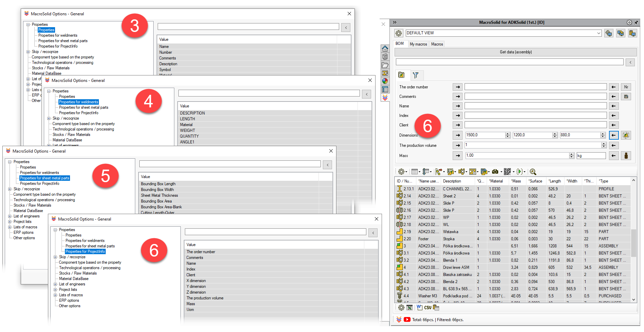Click the camera icon in the BOM toolbar
The height and width of the screenshot is (332, 644).
(495, 172)
